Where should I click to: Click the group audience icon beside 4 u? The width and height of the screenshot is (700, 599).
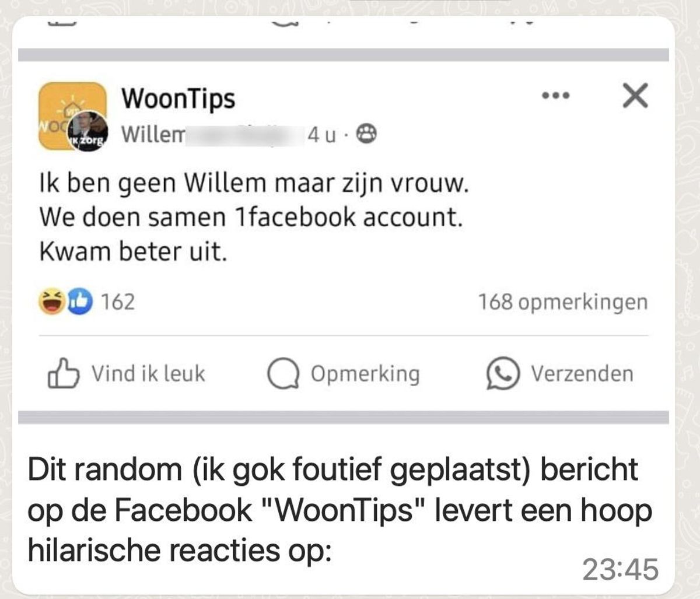366,135
